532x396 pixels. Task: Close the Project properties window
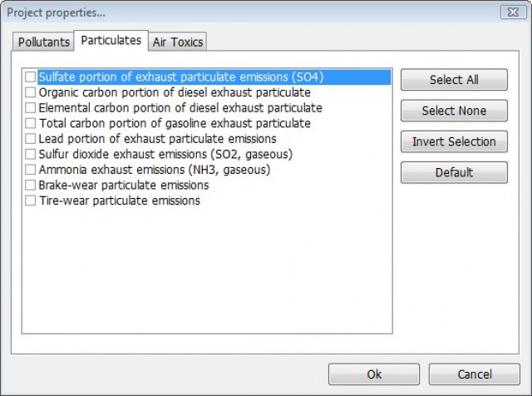pyautogui.click(x=510, y=12)
